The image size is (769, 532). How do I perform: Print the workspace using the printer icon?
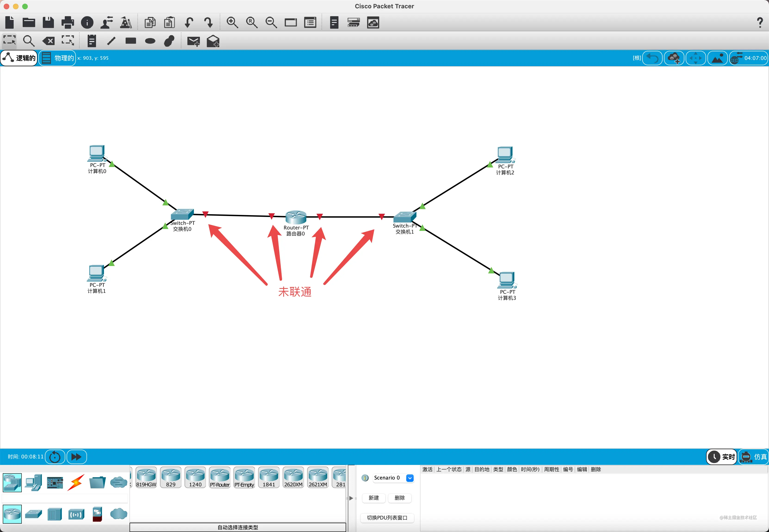coord(68,22)
